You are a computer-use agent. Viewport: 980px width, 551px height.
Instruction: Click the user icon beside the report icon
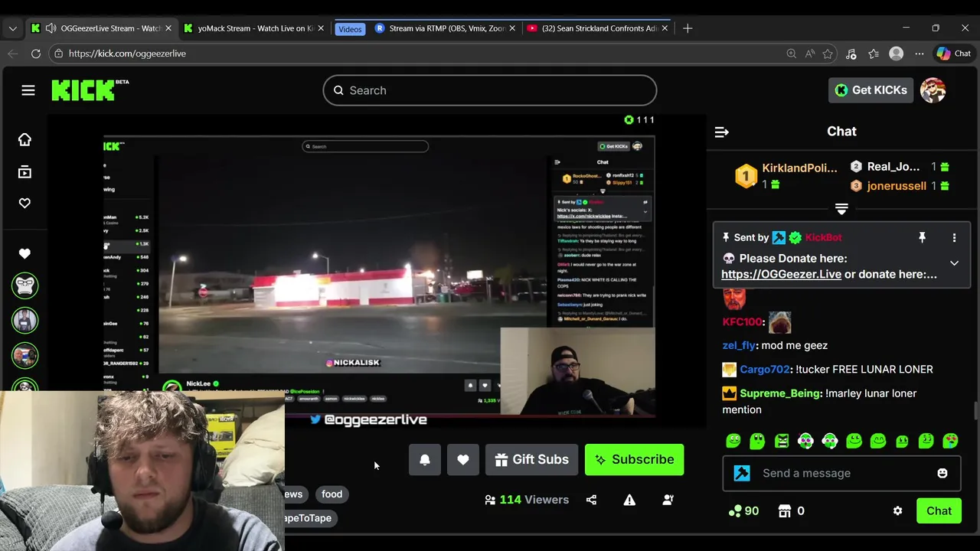tap(668, 500)
